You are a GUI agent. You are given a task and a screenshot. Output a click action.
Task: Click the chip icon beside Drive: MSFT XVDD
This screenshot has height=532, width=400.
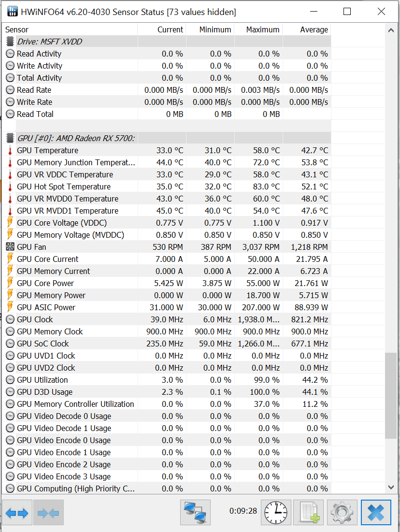pos(10,42)
